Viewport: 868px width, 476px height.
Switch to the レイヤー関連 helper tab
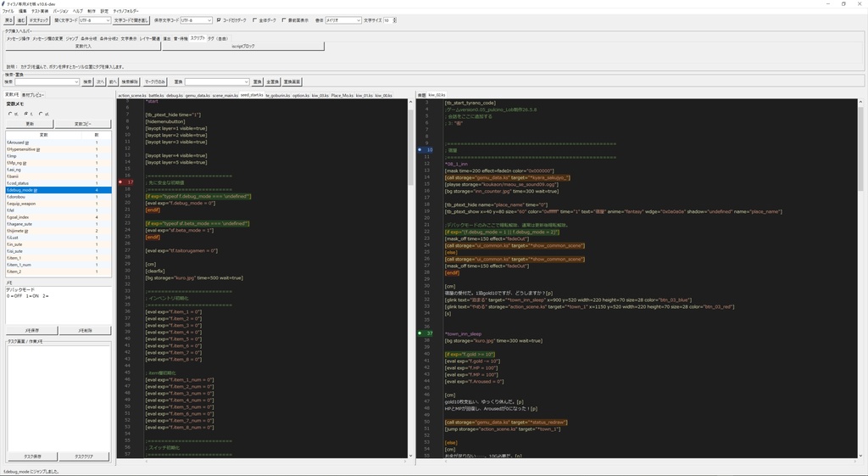pyautogui.click(x=149, y=39)
